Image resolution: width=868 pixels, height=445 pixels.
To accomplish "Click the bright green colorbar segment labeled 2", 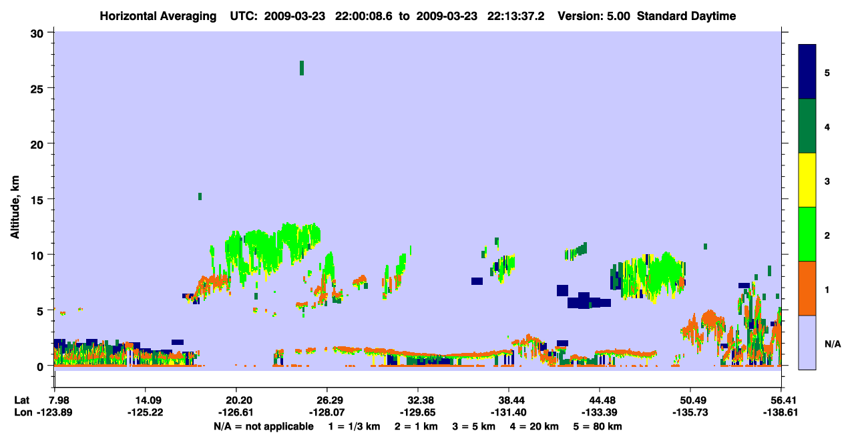I will tap(807, 234).
